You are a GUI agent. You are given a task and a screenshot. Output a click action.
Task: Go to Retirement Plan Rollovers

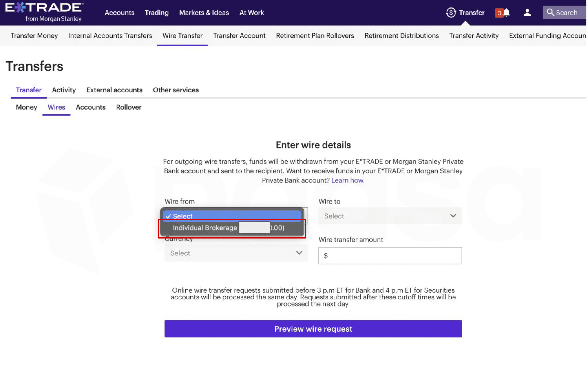[315, 36]
